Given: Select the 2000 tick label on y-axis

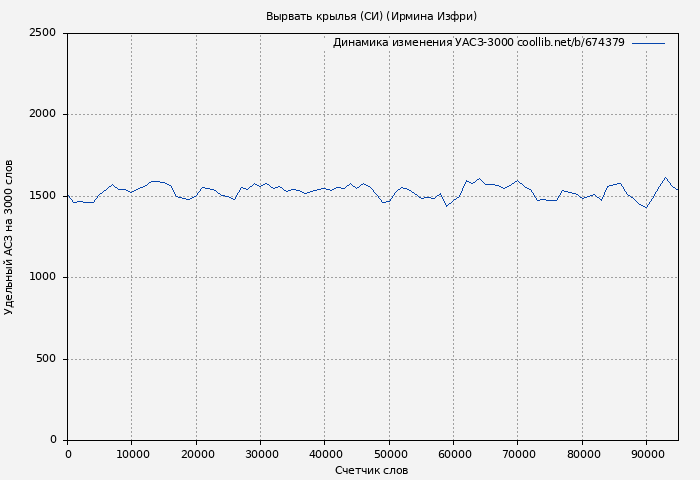Looking at the screenshot, I should [x=42, y=114].
